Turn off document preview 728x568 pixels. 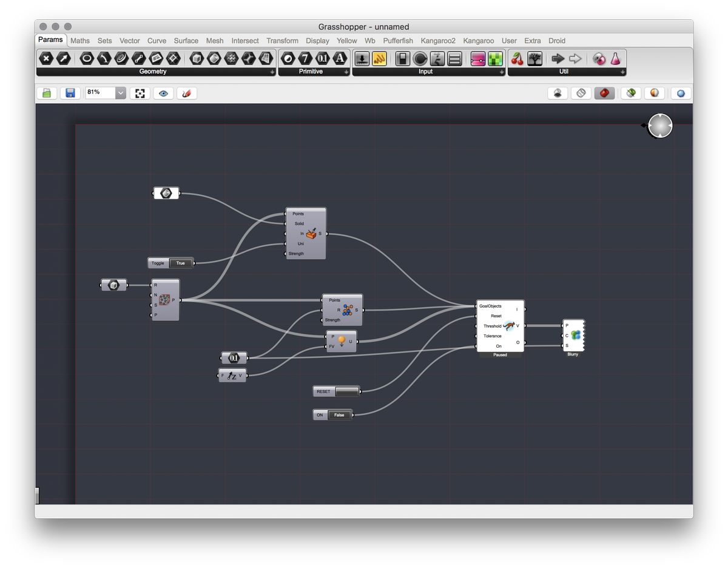click(x=558, y=93)
